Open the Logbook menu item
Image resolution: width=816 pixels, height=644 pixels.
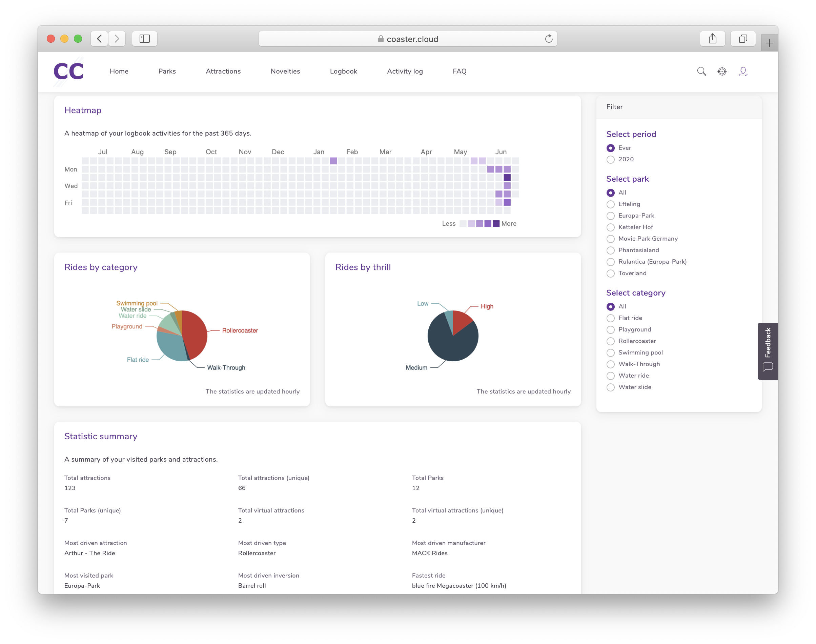343,71
